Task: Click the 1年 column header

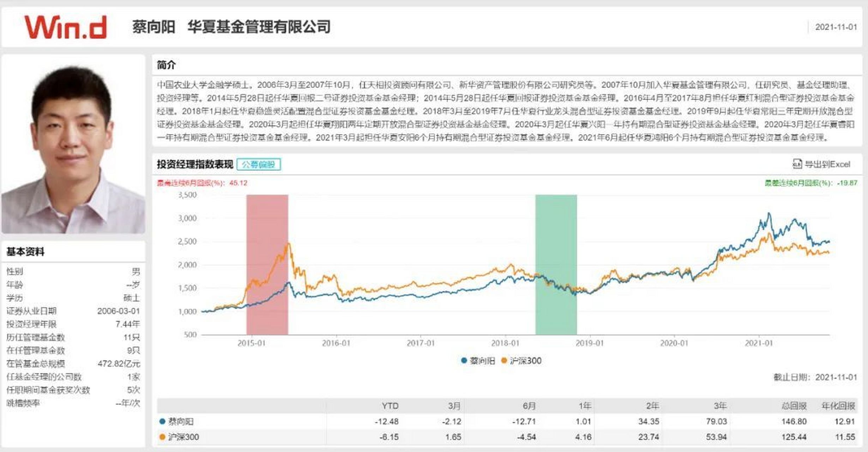Action: click(585, 406)
